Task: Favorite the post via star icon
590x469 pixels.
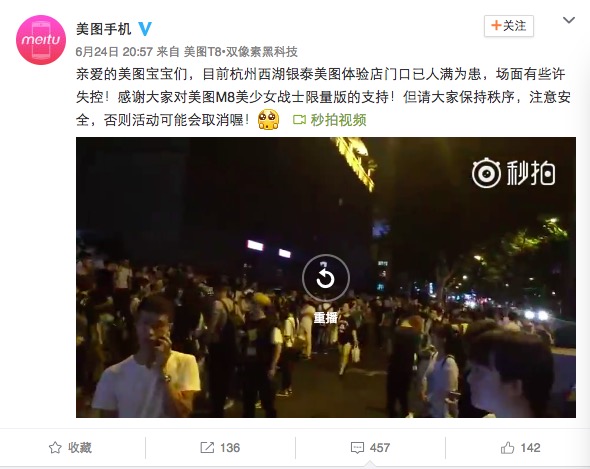Action: (x=55, y=448)
